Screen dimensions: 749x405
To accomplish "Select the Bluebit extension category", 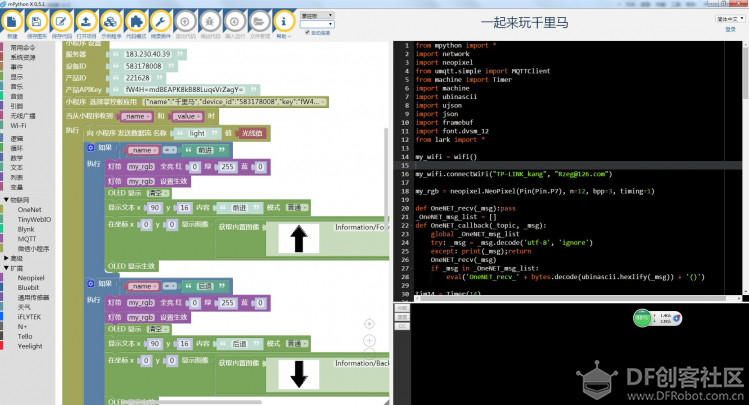I will [28, 288].
